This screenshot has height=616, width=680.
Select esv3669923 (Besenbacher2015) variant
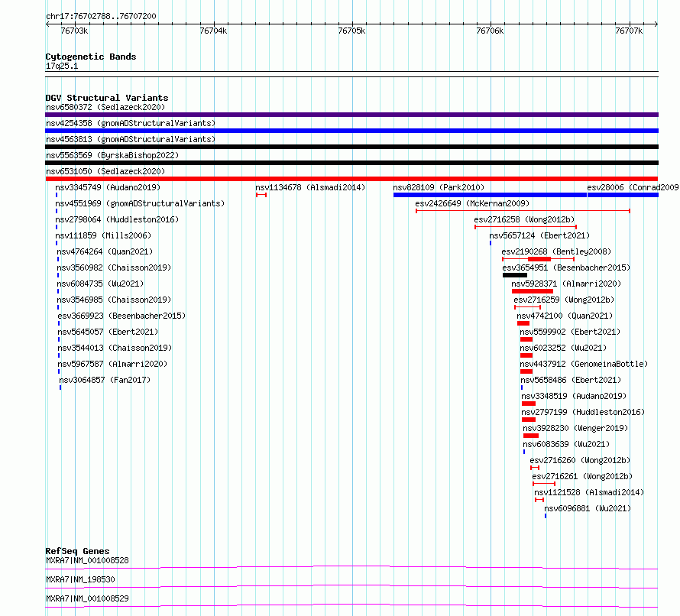point(121,316)
